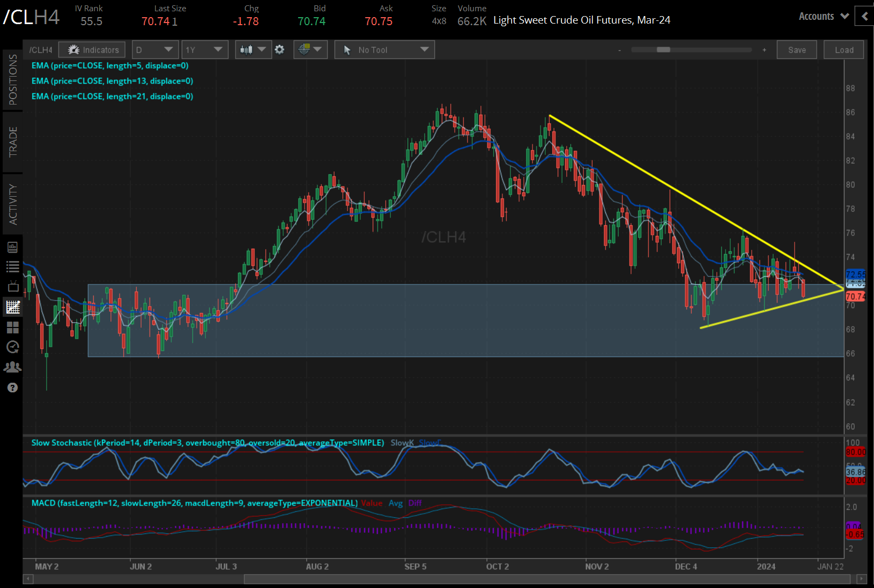Click the help question-mark icon
The image size is (874, 588).
click(12, 388)
